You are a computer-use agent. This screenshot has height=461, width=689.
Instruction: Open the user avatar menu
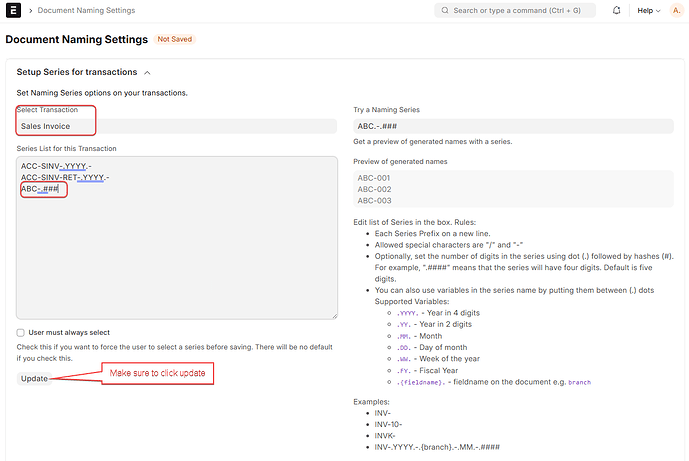676,11
